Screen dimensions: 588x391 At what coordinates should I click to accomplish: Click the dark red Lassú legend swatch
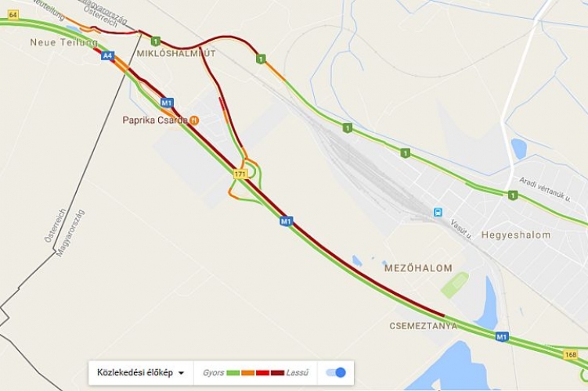(277, 373)
